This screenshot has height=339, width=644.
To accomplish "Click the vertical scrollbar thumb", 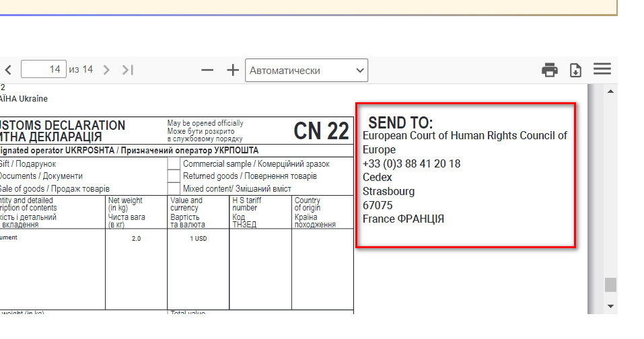I will point(610,285).
